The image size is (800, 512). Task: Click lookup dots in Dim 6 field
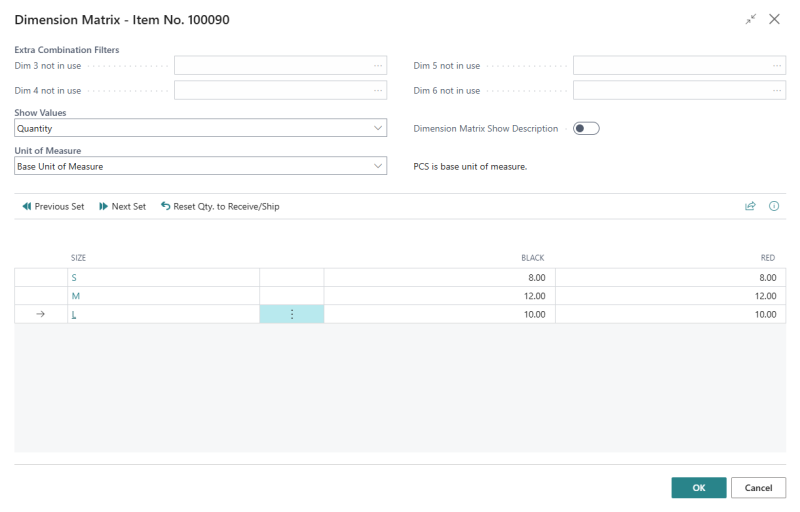click(777, 90)
